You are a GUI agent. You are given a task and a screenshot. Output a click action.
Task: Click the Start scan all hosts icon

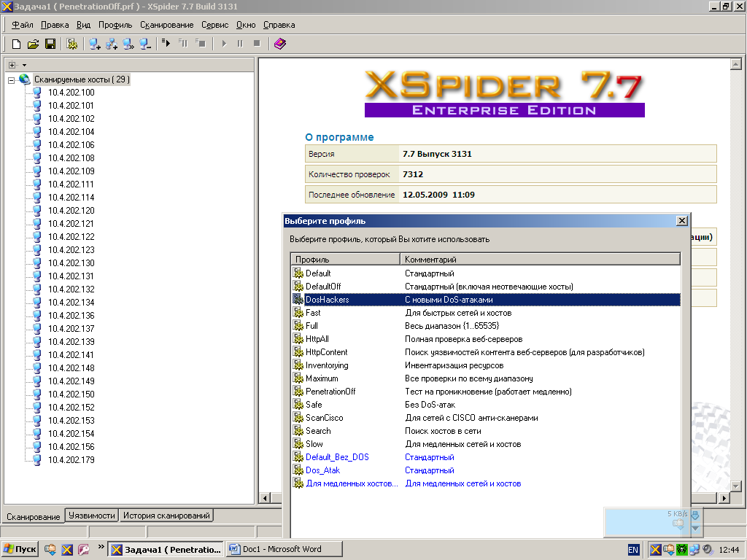[x=166, y=44]
